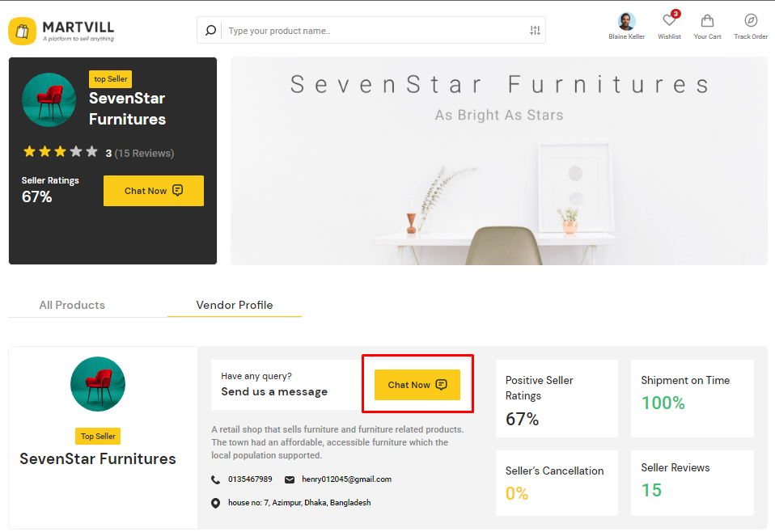Click the location pin icon
This screenshot has width=775, height=532.
click(215, 503)
